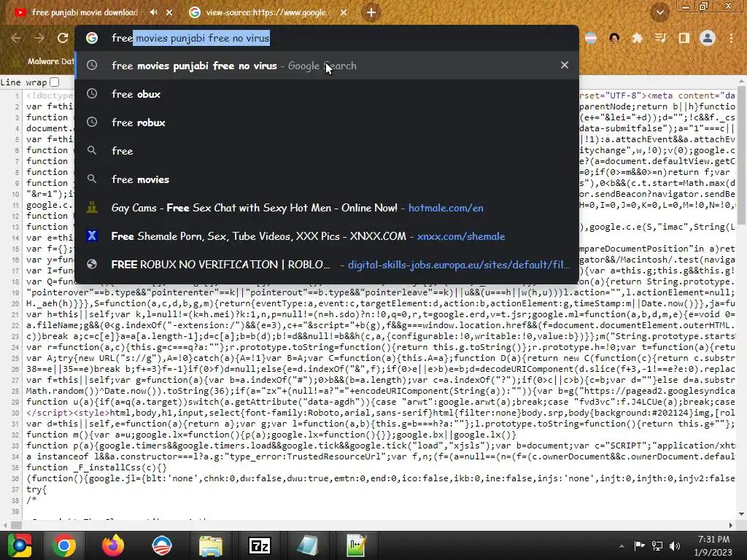Remove the 'free movies punjabi free no virus' suggestion
Image resolution: width=747 pixels, height=560 pixels.
[x=565, y=65]
